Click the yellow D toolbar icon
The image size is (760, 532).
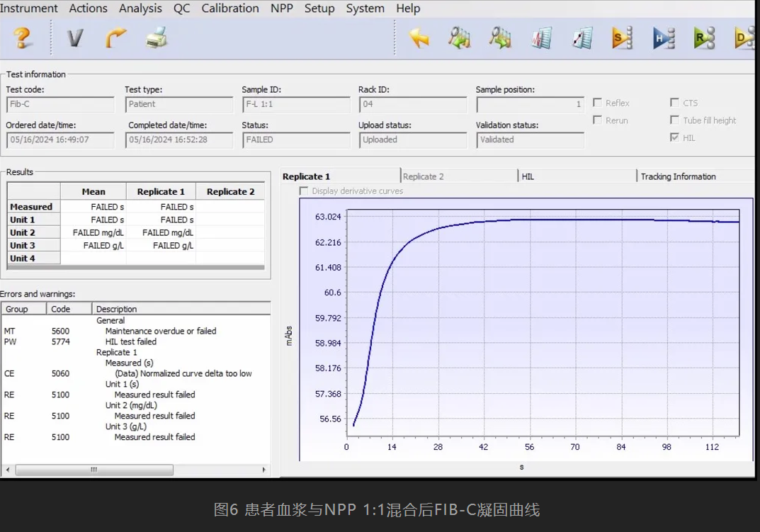click(x=744, y=38)
